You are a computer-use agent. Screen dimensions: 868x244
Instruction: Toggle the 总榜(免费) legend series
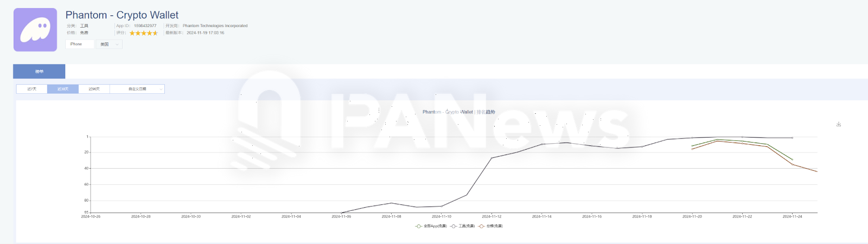click(491, 226)
